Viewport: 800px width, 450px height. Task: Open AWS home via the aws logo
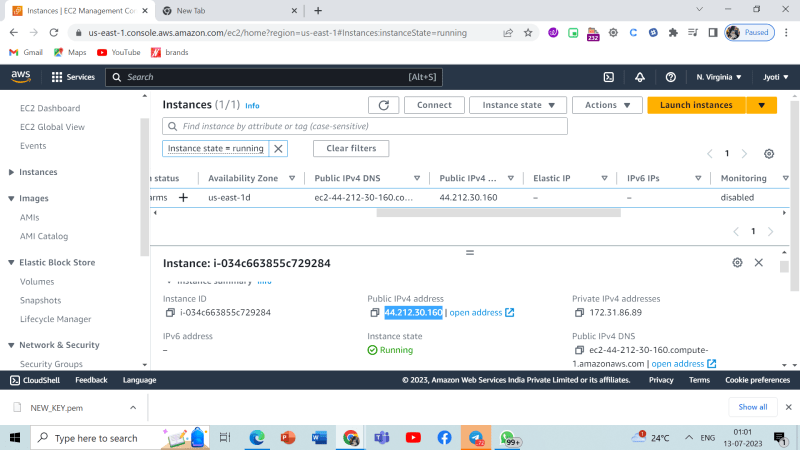pyautogui.click(x=21, y=77)
